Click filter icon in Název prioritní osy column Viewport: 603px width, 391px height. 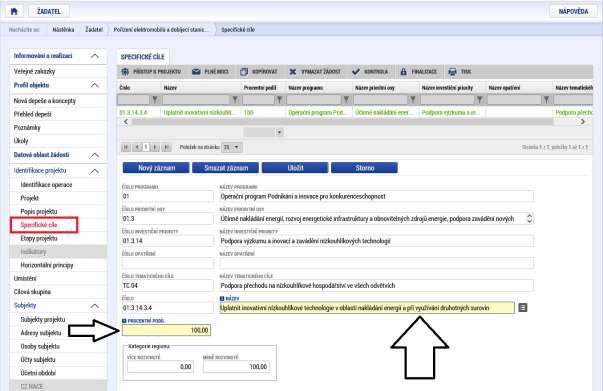point(413,100)
